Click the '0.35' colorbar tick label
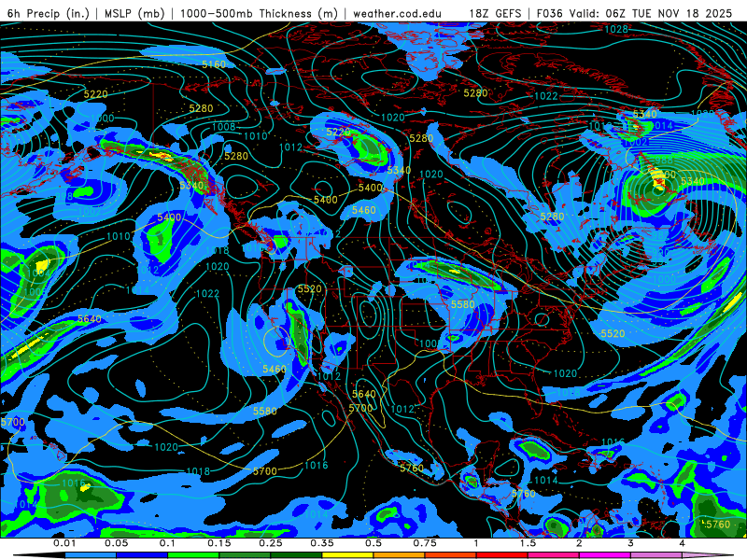 coord(322,543)
